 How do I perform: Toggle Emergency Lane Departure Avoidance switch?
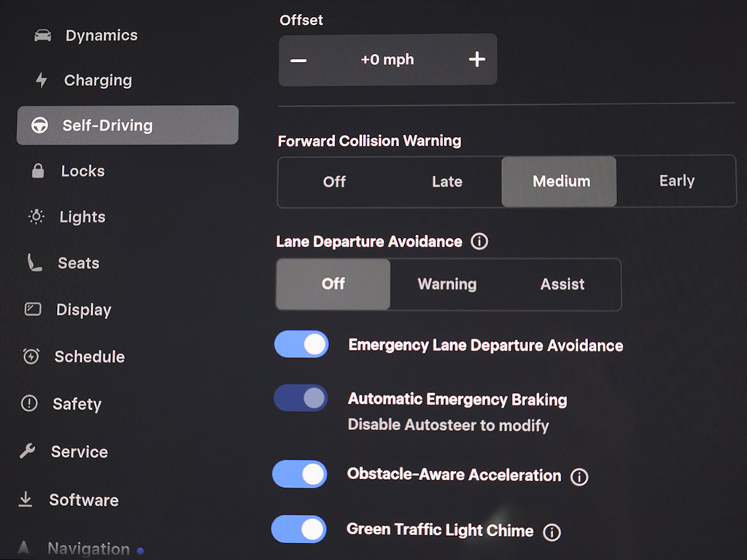click(301, 344)
